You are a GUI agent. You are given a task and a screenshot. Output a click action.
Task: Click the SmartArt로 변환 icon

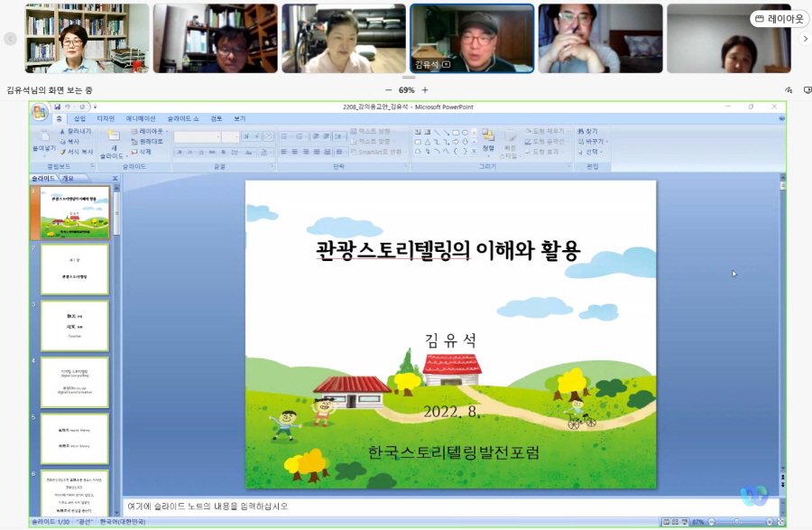[355, 152]
